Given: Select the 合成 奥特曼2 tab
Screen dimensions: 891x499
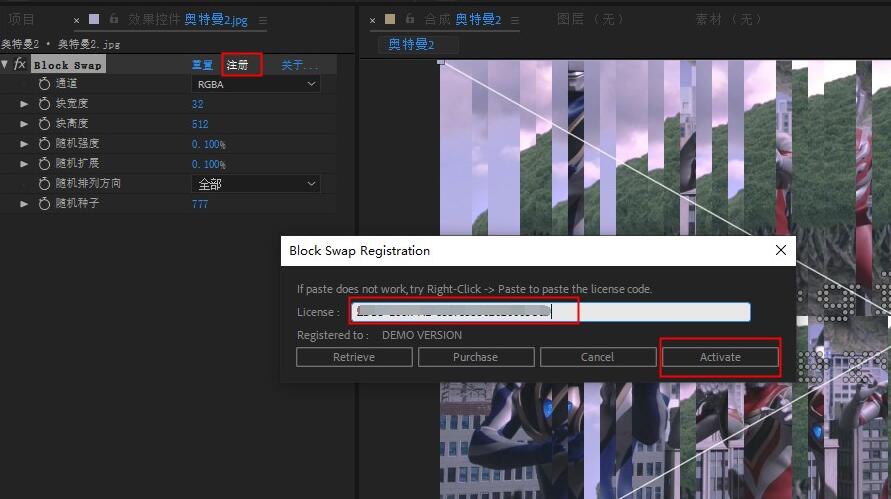Looking at the screenshot, I should (x=463, y=20).
